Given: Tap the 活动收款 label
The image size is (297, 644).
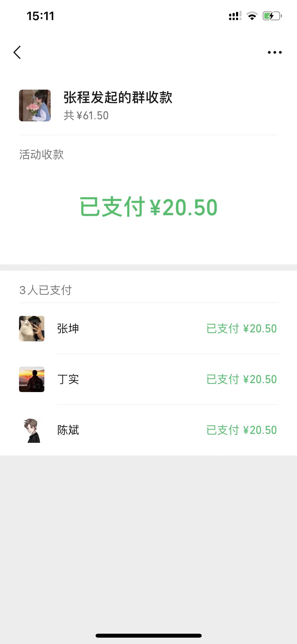Looking at the screenshot, I should [x=41, y=155].
